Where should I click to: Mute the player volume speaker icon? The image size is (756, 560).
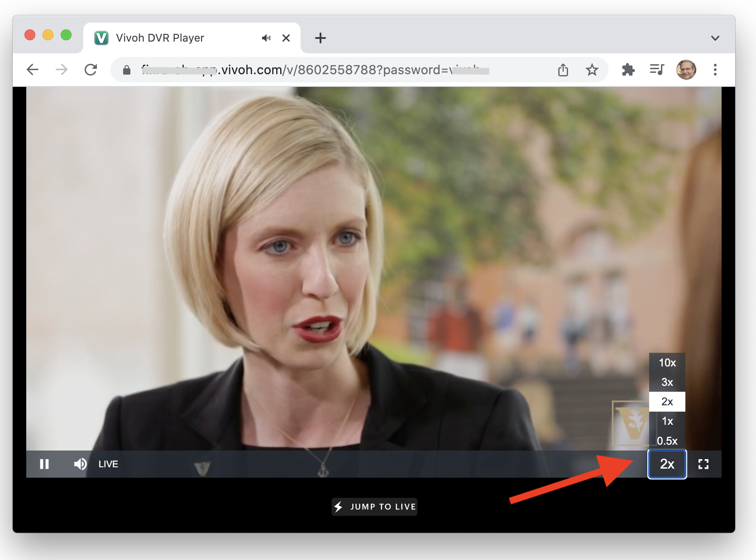80,464
